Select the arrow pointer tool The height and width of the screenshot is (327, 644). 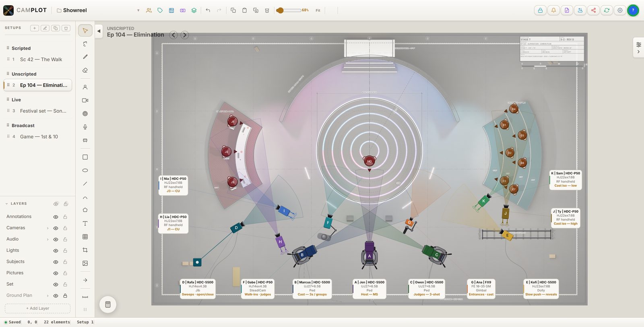(85, 31)
